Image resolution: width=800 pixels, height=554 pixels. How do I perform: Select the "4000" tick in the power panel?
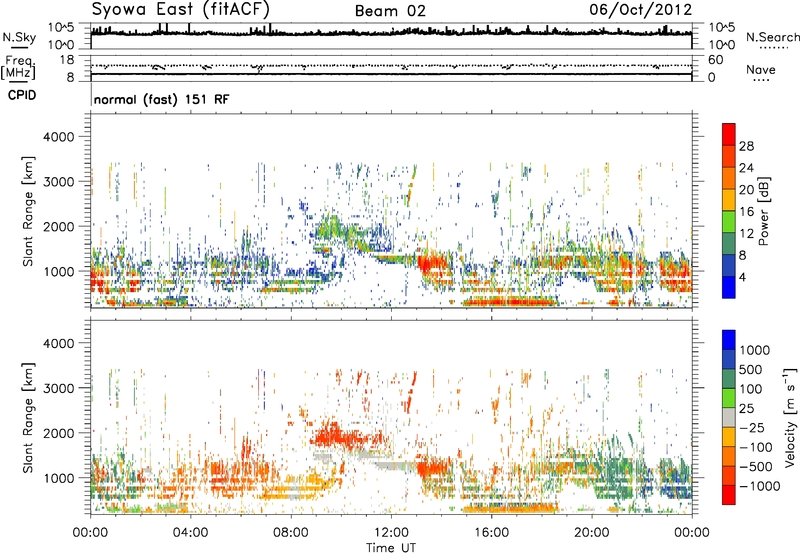pos(58,137)
